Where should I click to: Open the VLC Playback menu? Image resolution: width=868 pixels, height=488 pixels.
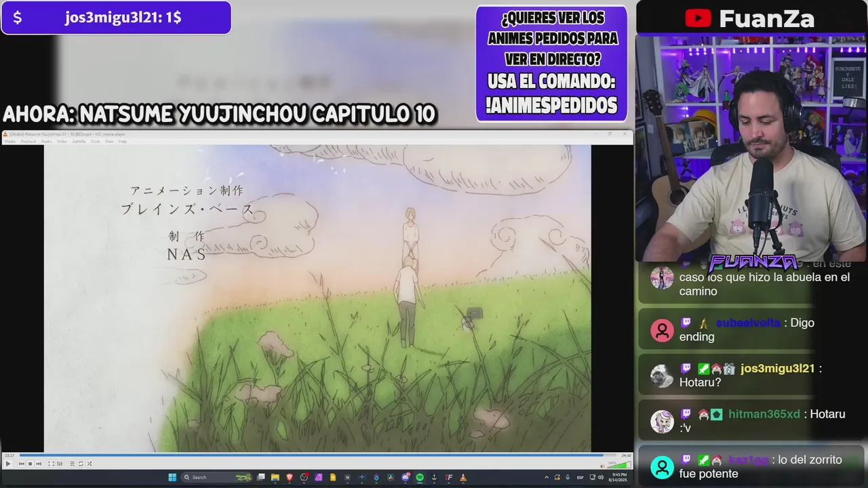coord(28,142)
